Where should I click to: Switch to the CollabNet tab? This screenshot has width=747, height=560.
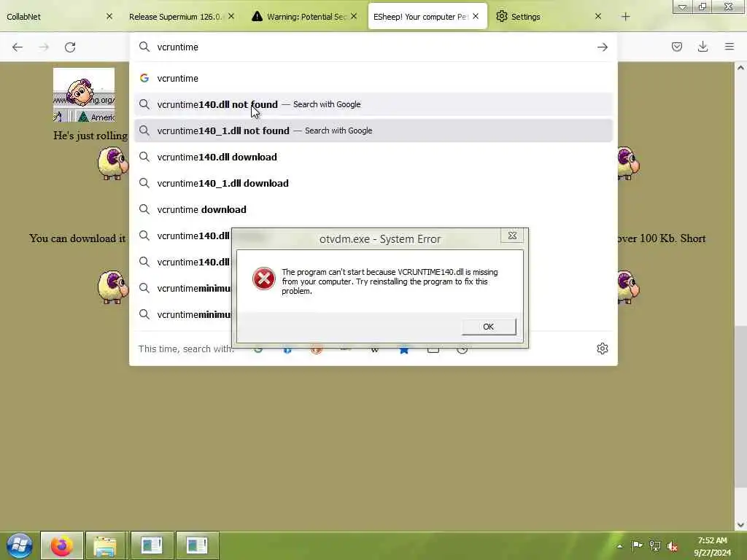(60, 17)
